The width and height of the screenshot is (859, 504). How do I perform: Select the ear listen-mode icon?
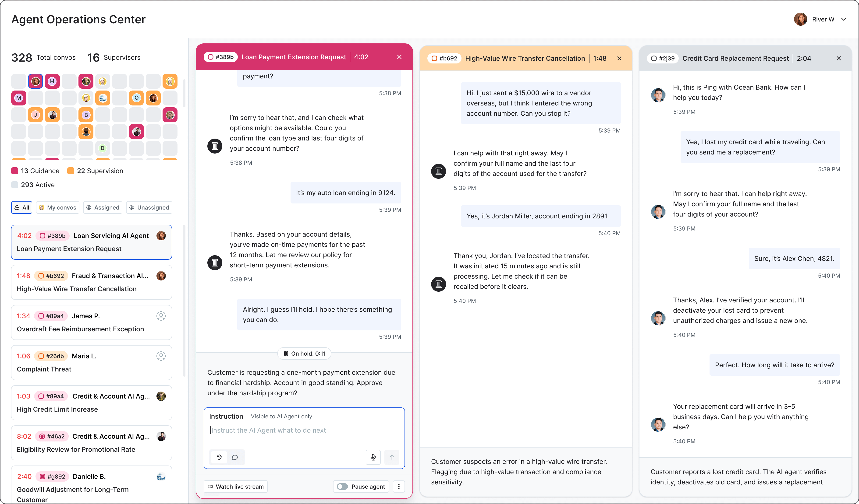tap(219, 457)
